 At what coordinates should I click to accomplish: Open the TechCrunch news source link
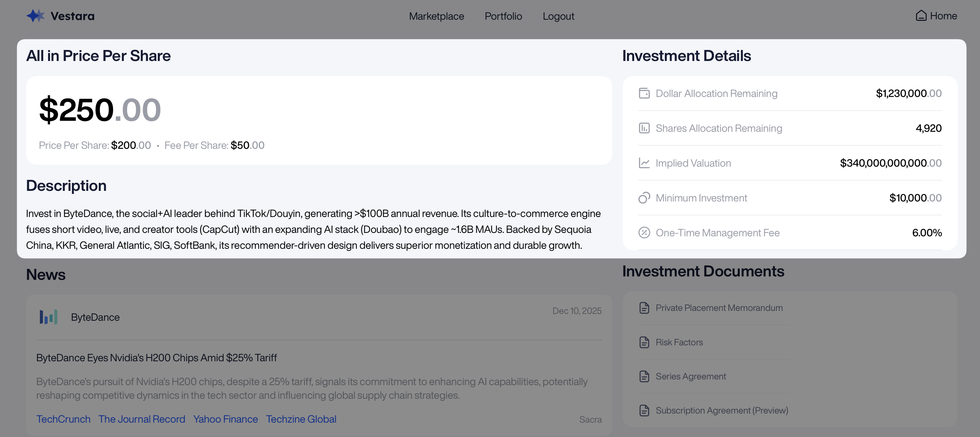coord(63,419)
